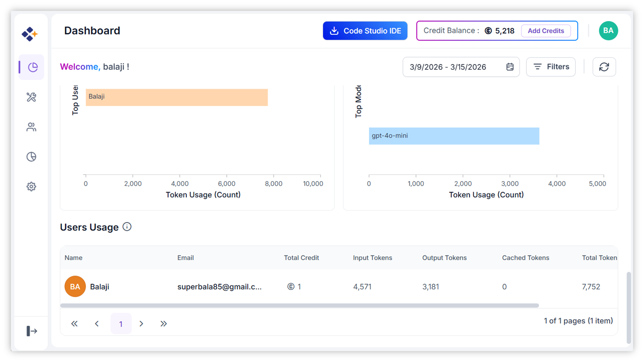Click the table's horizontal scrollbar
The height and width of the screenshot is (362, 644).
[299, 305]
